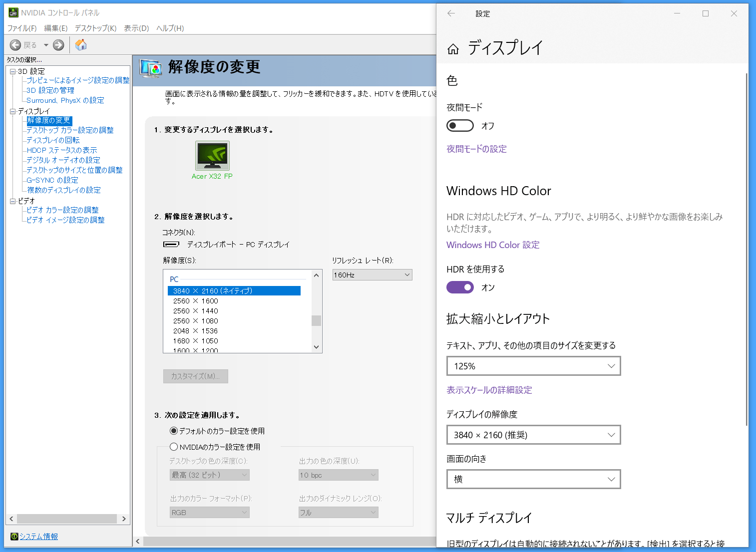This screenshot has width=756, height=552.
Task: Choose 2560 × 1080 resolution
Action: 196,321
